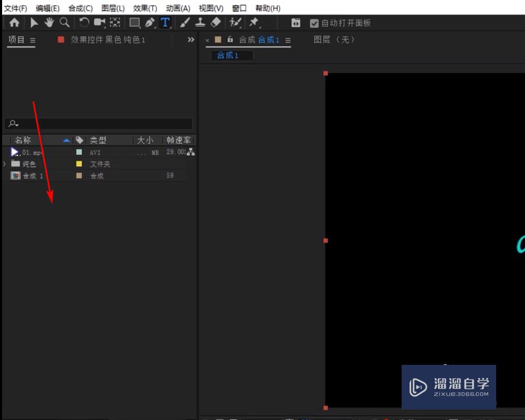This screenshot has width=525, height=420.
Task: Select the Rectangle shape tool
Action: (x=134, y=23)
